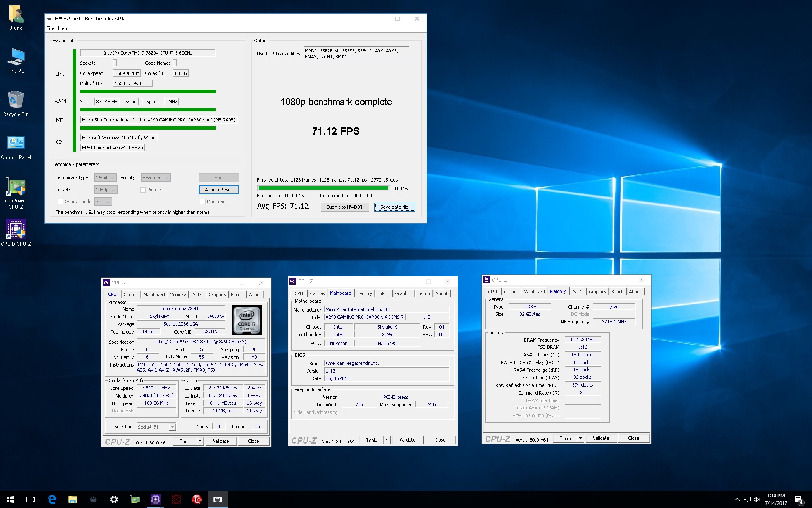Open Preset 1080p dropdown
Screen dimensions: 812x508
(105, 190)
